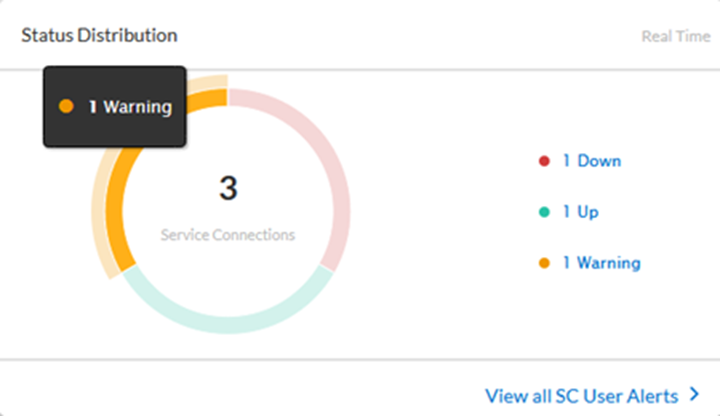
Task: Click the green Up legend dot
Action: [544, 212]
